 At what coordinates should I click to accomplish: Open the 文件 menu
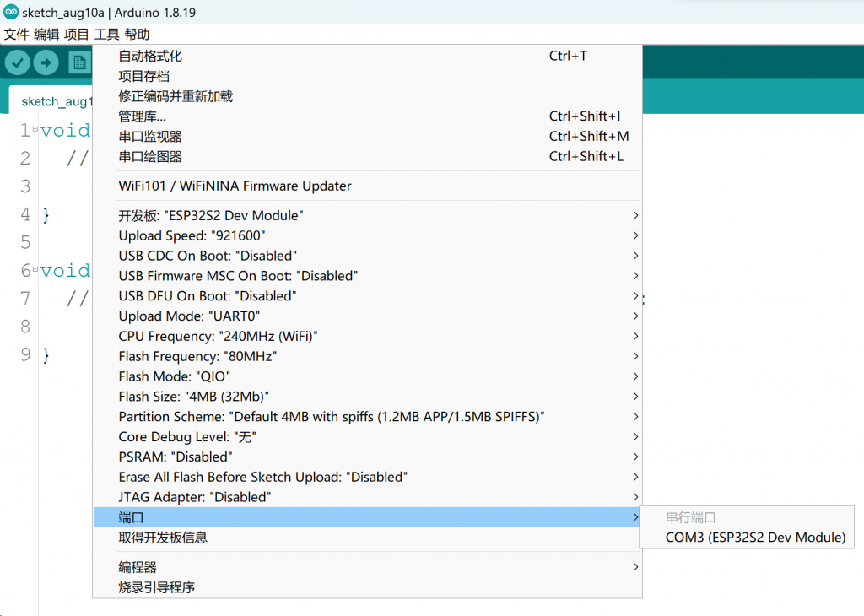[x=16, y=34]
